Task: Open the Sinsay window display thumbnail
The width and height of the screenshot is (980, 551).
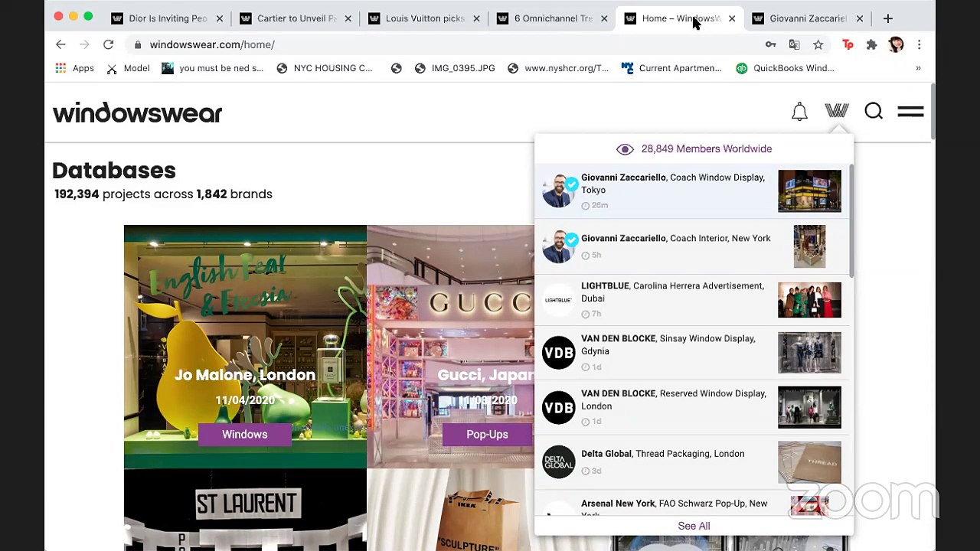Action: pos(809,353)
